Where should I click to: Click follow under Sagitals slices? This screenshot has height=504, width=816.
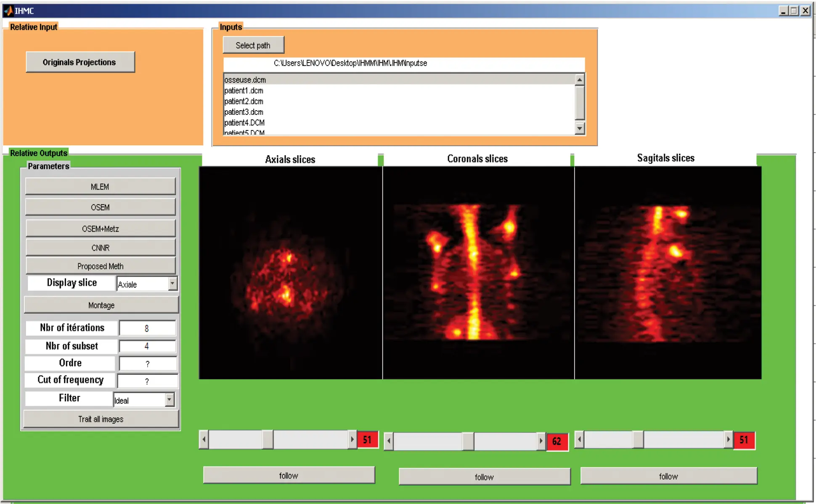[668, 476]
